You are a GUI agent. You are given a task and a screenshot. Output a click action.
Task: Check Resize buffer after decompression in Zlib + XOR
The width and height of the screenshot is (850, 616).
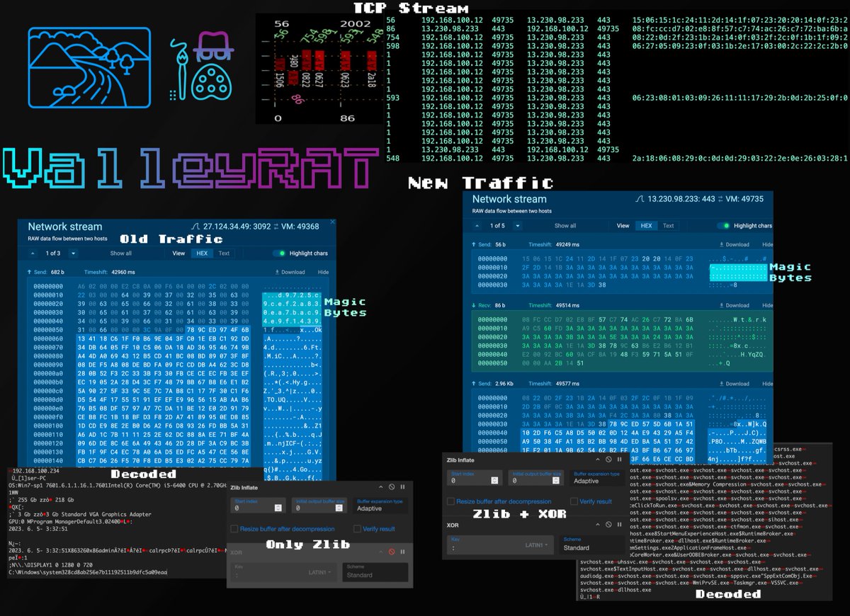click(451, 501)
